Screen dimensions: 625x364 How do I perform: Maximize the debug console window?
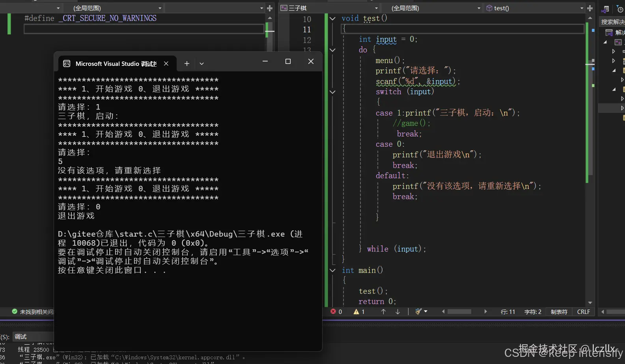288,61
